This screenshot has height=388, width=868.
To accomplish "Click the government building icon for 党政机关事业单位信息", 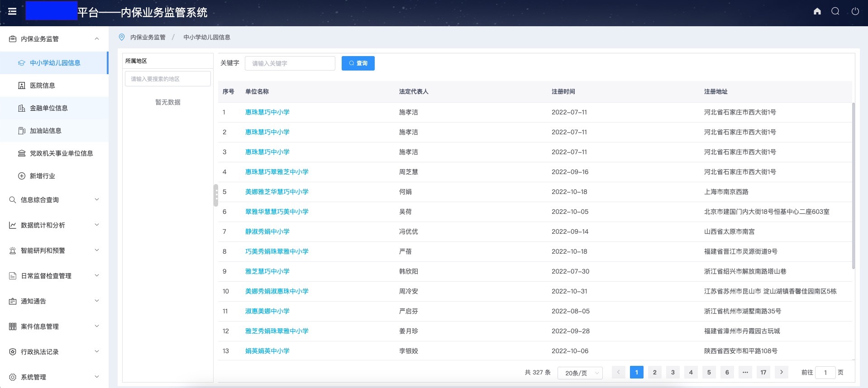I will pyautogui.click(x=22, y=153).
